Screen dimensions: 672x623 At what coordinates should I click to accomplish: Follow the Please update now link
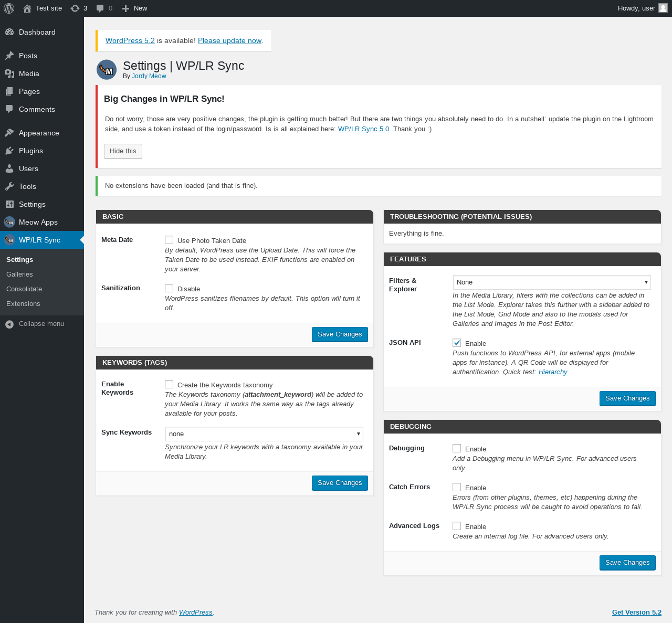coord(229,40)
